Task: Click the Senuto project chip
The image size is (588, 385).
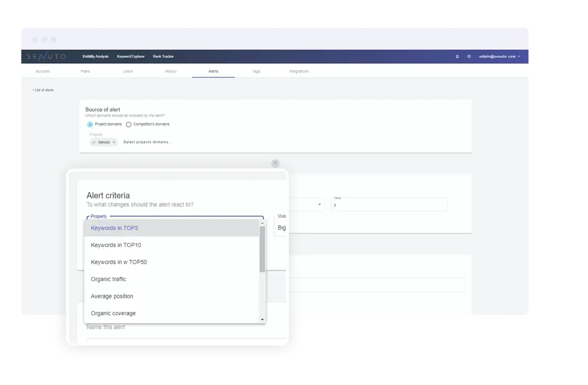Action: 104,142
